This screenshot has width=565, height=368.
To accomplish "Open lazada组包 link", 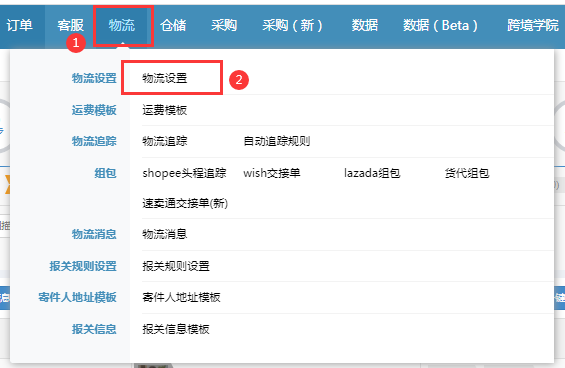I will point(372,173).
